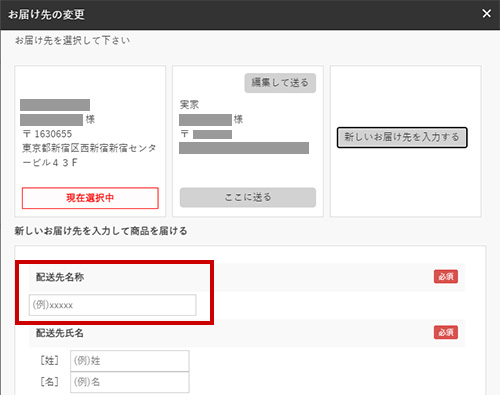Focus the 名 input field
The image size is (500, 395).
click(x=130, y=382)
